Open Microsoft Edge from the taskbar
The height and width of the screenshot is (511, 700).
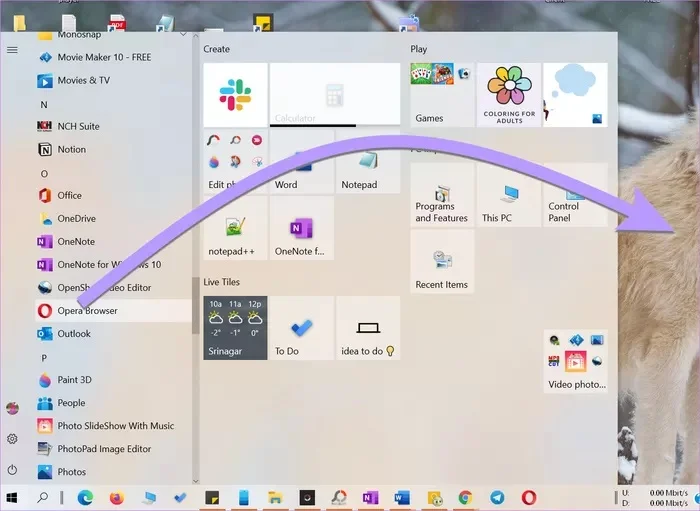(x=85, y=497)
